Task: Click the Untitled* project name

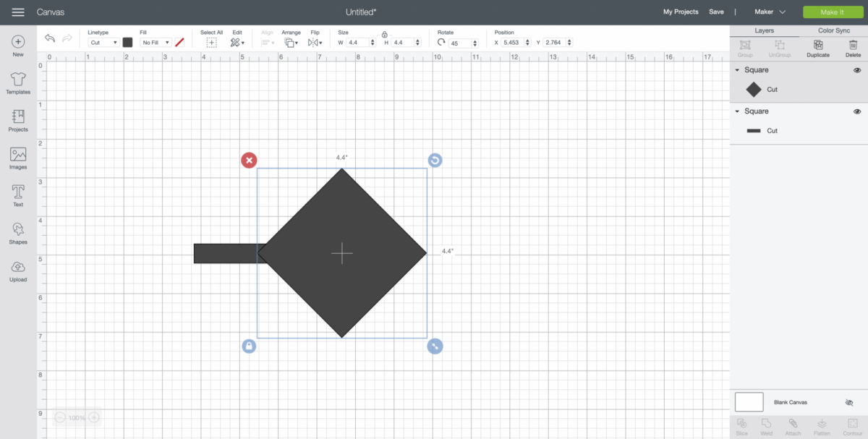Action: coord(362,12)
